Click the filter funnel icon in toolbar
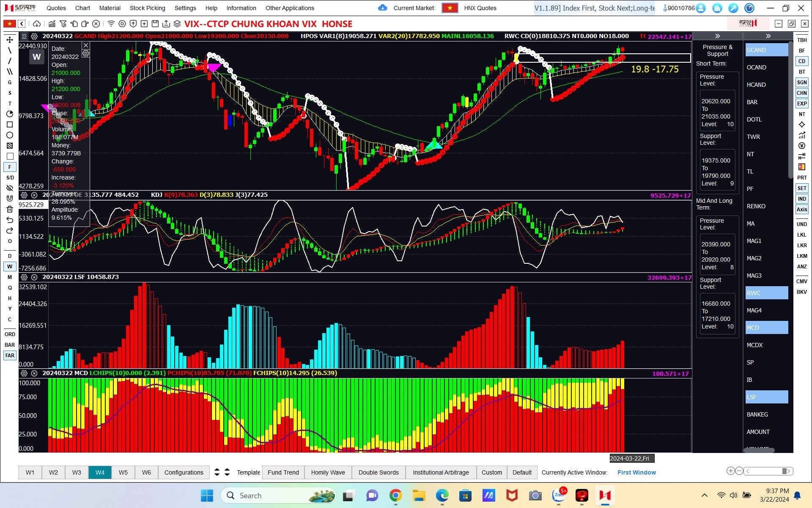812x508 pixels. click(63, 24)
